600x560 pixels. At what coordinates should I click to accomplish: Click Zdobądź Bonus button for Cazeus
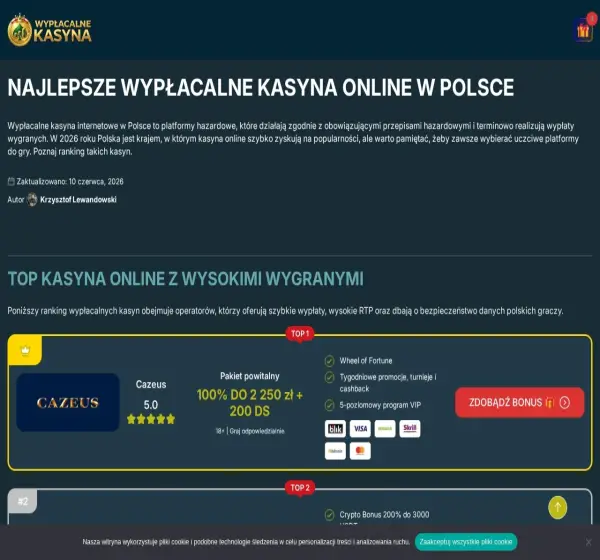click(x=520, y=402)
